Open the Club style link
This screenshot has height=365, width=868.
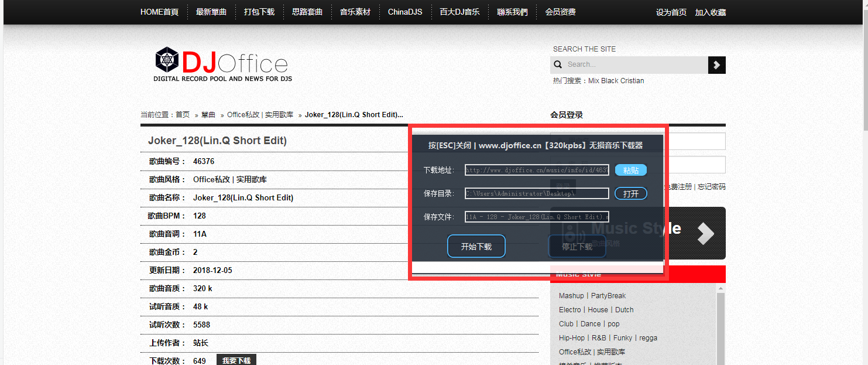point(566,324)
